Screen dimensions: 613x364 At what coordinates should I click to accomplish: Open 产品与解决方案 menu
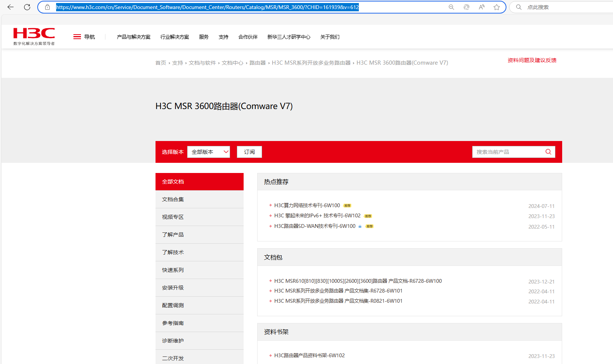pos(134,37)
